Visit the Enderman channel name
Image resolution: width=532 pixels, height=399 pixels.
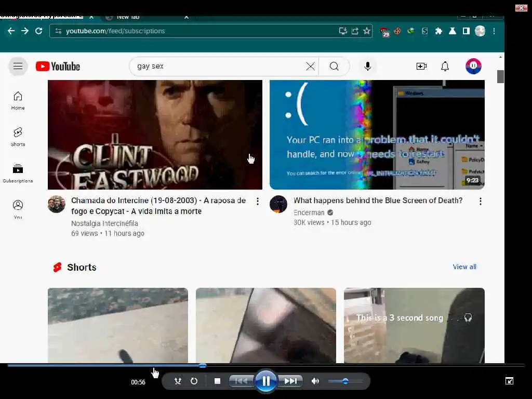pos(309,212)
